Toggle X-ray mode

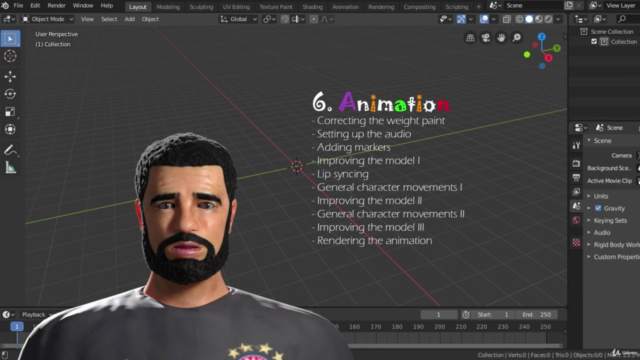[x=507, y=19]
